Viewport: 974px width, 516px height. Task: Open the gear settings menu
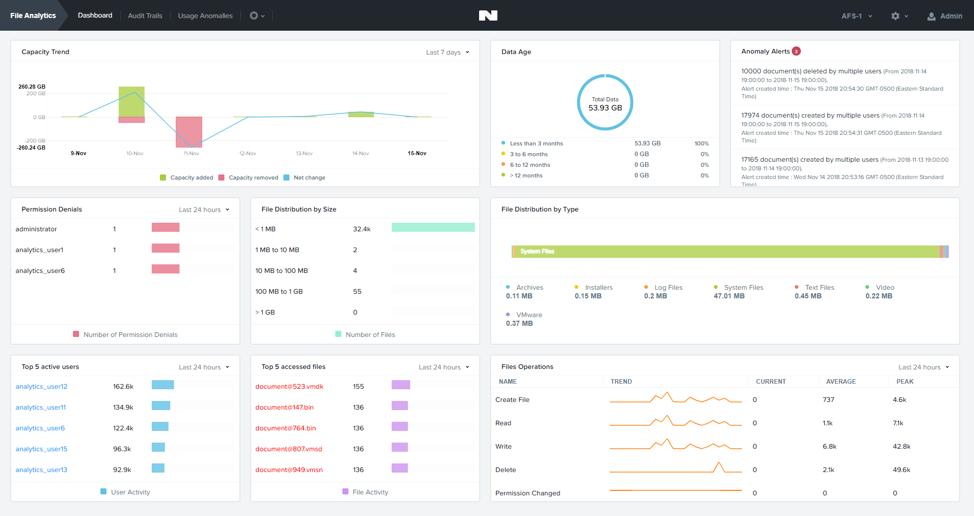[899, 16]
